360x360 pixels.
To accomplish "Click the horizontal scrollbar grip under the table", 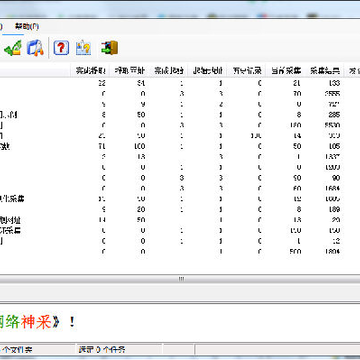I will point(181,279).
